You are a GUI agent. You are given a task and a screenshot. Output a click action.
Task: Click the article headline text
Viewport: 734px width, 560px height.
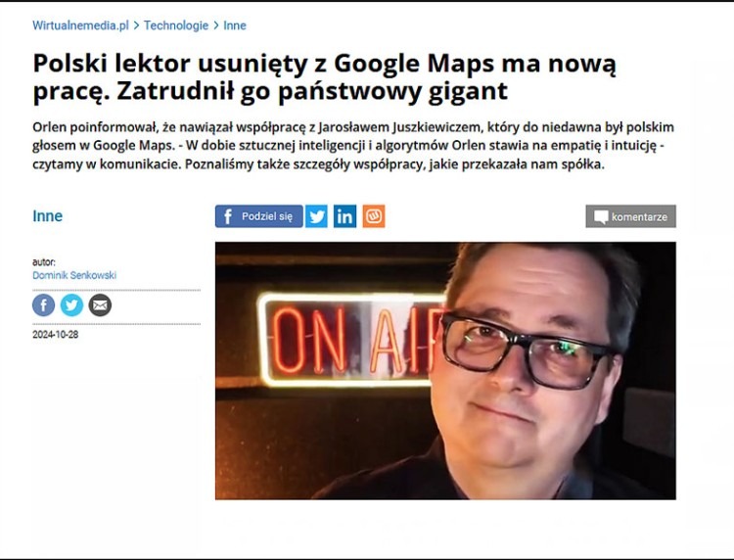[x=324, y=77]
